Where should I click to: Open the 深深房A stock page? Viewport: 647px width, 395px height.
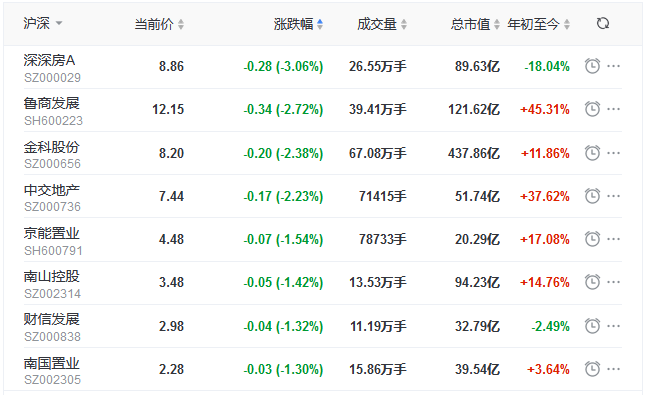pyautogui.click(x=49, y=60)
